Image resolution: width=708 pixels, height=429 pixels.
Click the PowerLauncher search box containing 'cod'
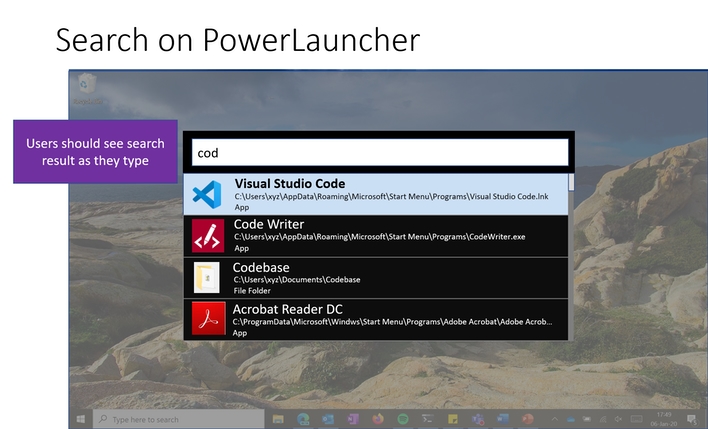point(380,153)
